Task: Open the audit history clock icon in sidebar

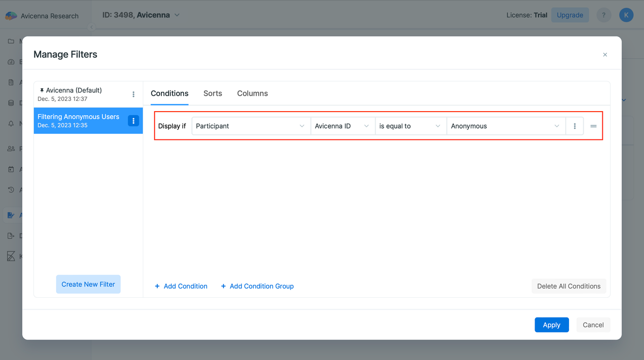Action: (11, 190)
